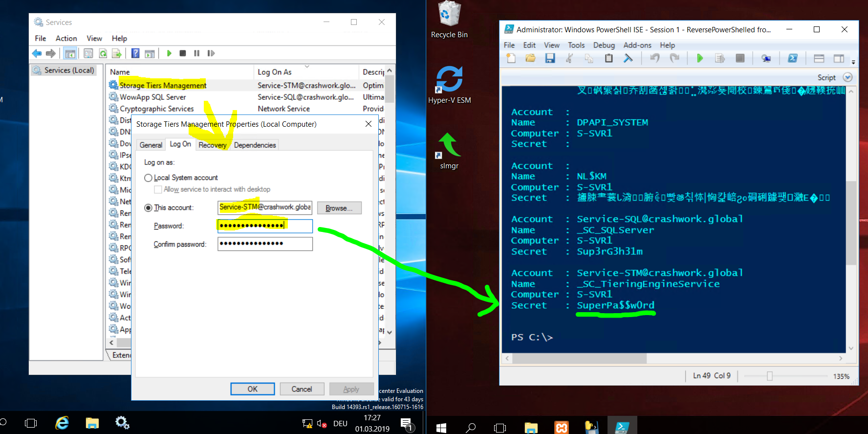868x434 pixels.
Task: Click the Back arrow in Services toolbar
Action: point(37,53)
